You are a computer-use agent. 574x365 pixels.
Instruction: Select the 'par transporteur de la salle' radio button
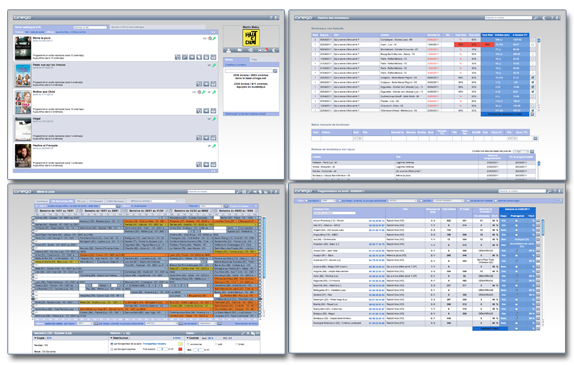coord(112,344)
